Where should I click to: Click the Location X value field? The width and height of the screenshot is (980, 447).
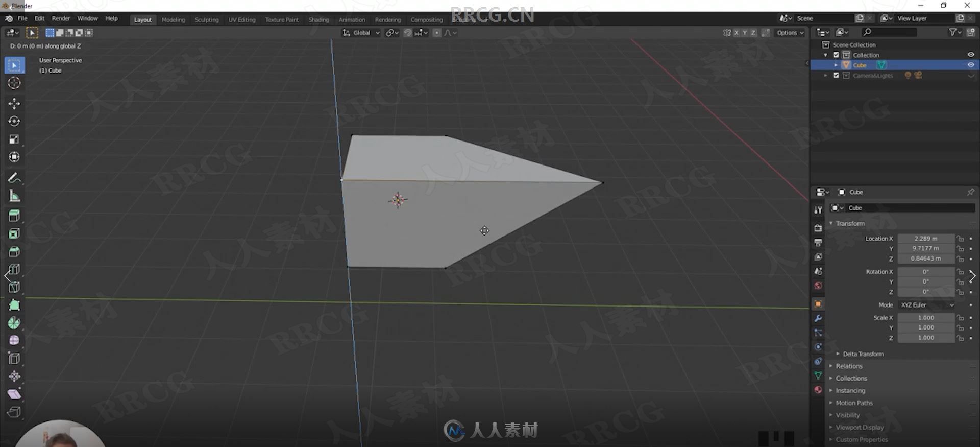[926, 239]
